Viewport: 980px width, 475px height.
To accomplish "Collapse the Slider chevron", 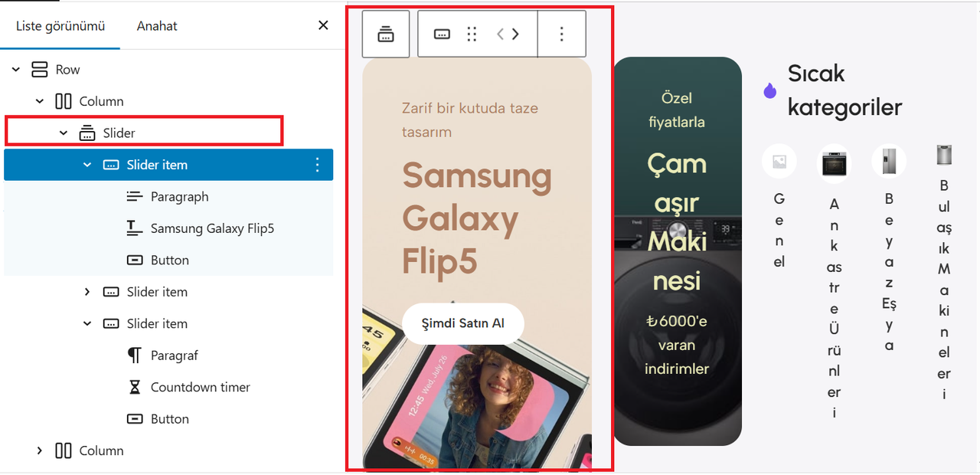I will coord(64,133).
